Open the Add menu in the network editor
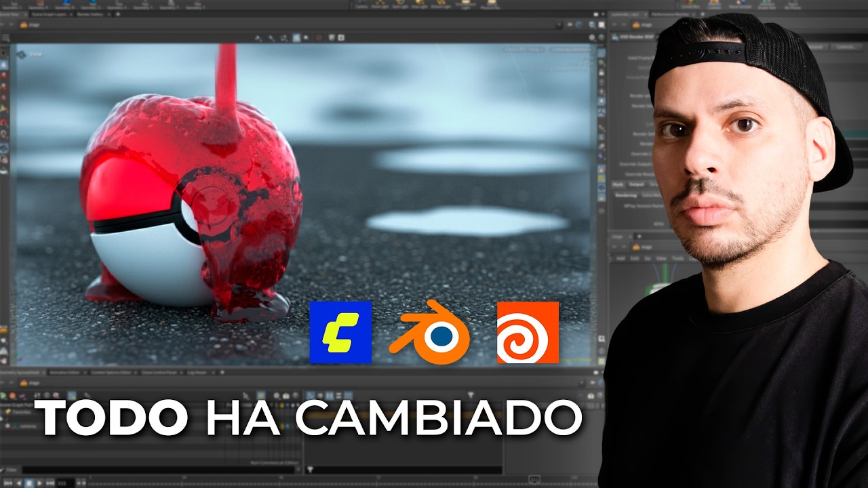Screen dimensions: 868x488 [620, 258]
